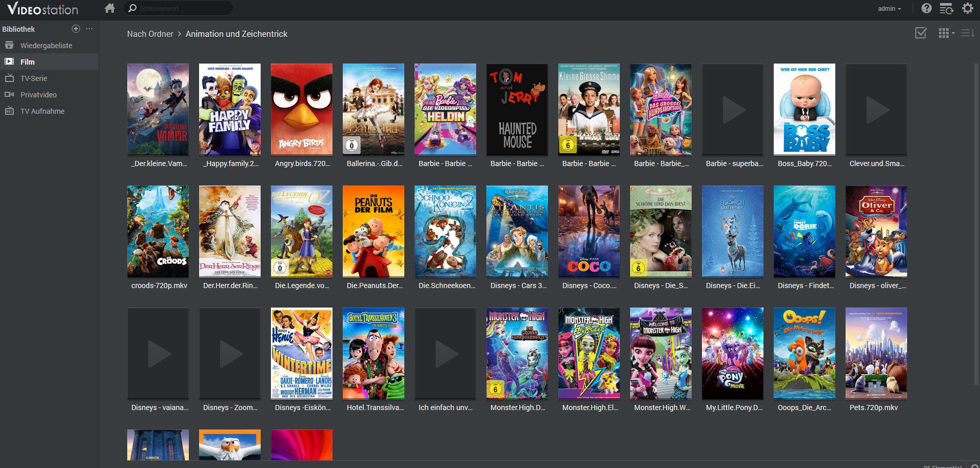Open Die Peanuts Der Film poster
Viewport: 980px width, 468px height.
374,231
